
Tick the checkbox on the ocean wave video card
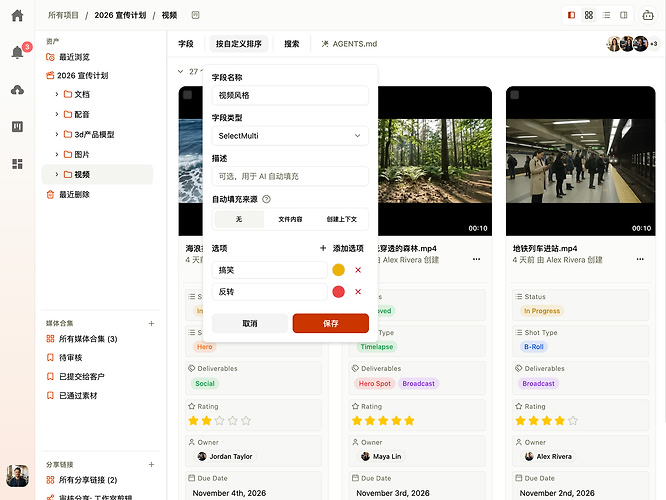187,95
